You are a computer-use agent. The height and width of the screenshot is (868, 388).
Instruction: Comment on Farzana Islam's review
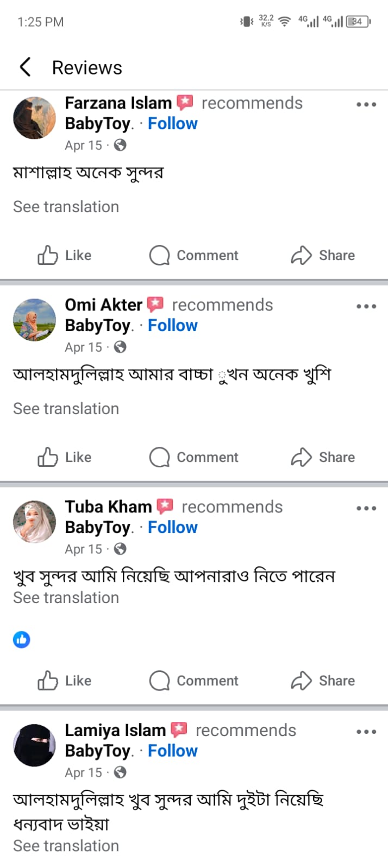tap(194, 255)
